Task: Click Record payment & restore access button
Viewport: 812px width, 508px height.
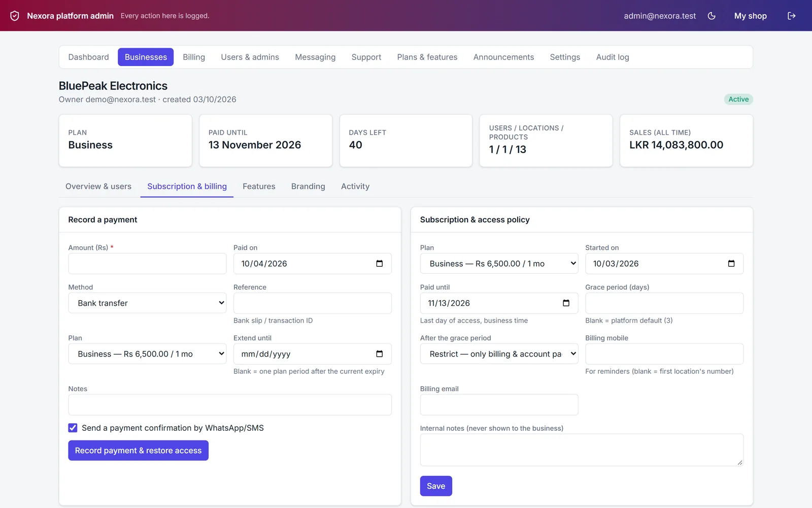Action: [138, 451]
